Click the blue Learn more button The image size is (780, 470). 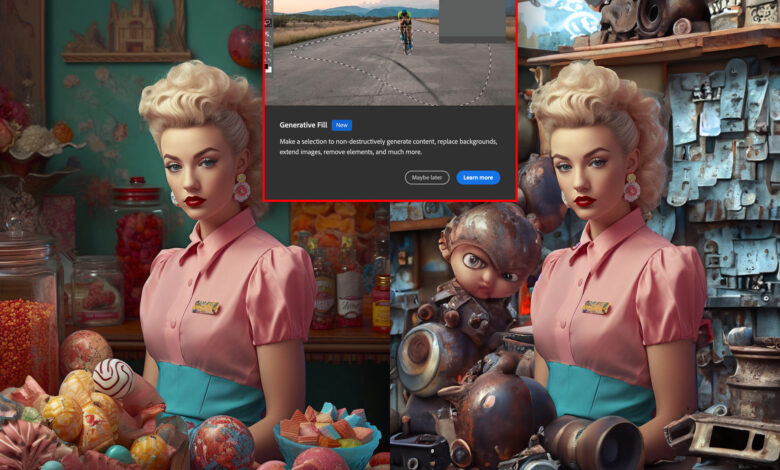478,178
